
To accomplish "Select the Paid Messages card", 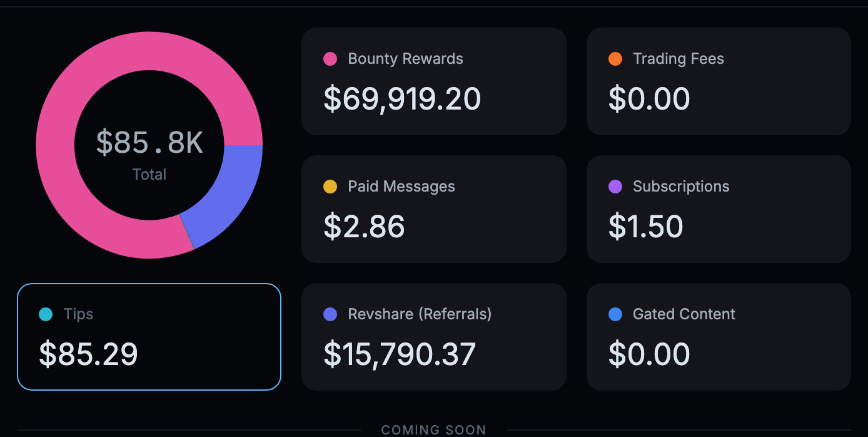I will coord(434,209).
